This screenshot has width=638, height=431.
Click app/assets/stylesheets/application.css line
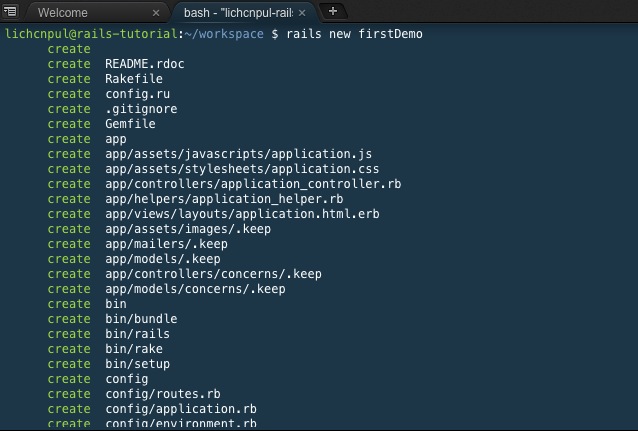242,169
